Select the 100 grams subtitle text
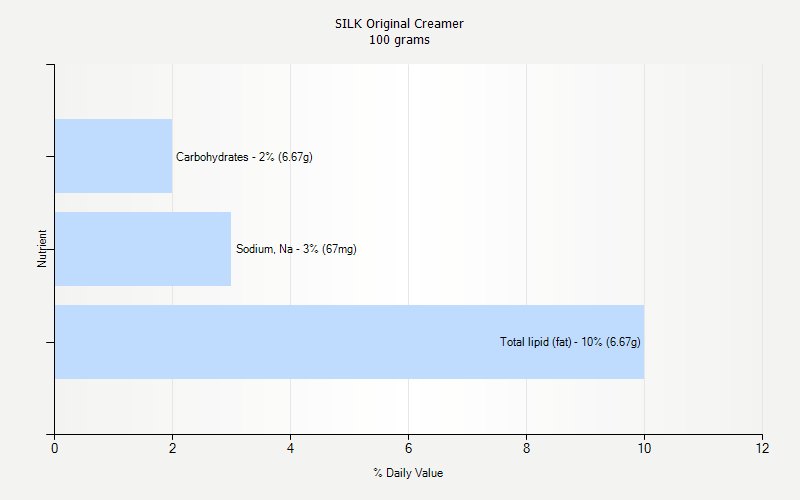The height and width of the screenshot is (500, 800). pos(399,40)
